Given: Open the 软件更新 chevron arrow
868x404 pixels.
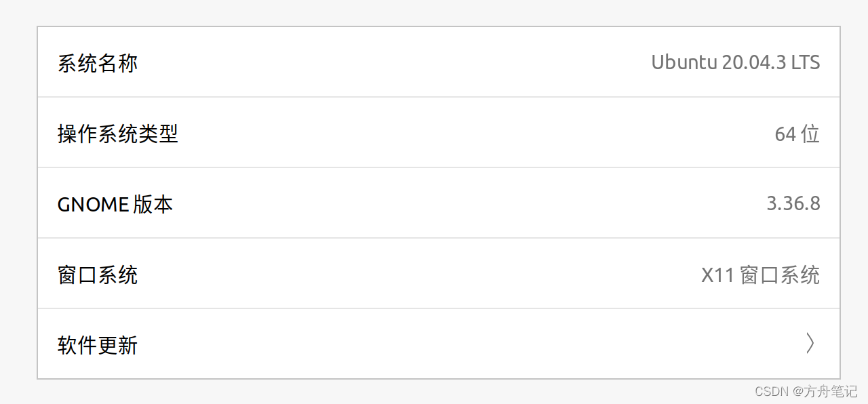Looking at the screenshot, I should pyautogui.click(x=810, y=344).
